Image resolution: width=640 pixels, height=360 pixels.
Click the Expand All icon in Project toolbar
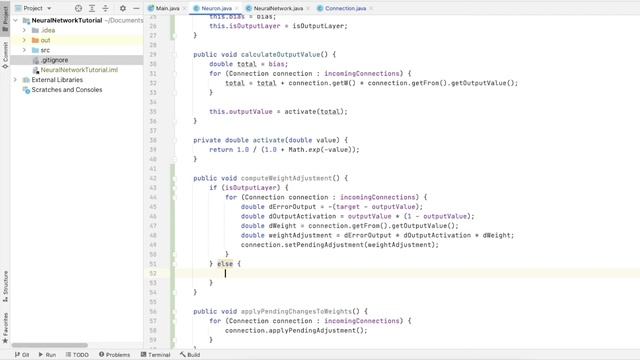coord(92,8)
